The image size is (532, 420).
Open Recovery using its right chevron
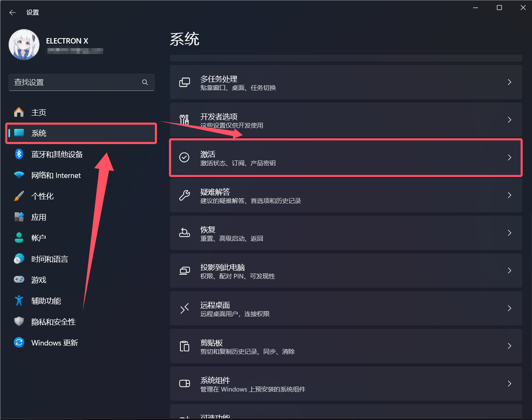click(x=509, y=233)
